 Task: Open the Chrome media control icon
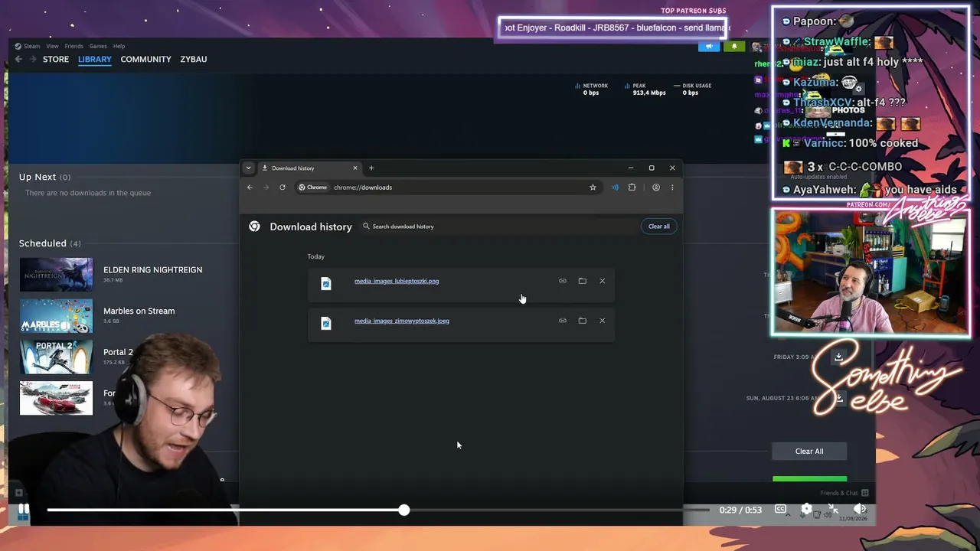[615, 187]
